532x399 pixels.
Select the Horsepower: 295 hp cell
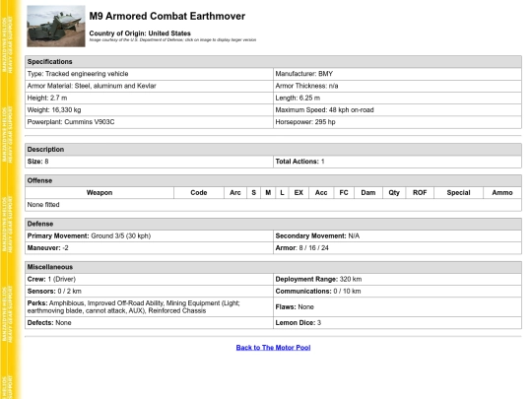click(x=397, y=122)
